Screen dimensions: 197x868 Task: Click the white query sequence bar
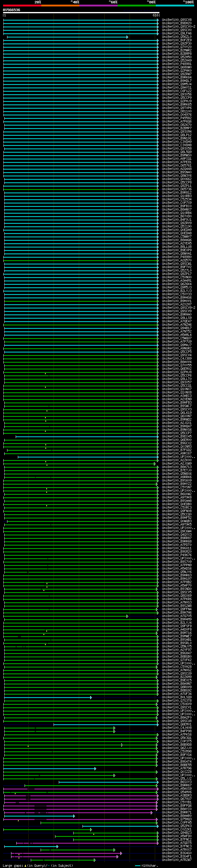tap(81, 13)
